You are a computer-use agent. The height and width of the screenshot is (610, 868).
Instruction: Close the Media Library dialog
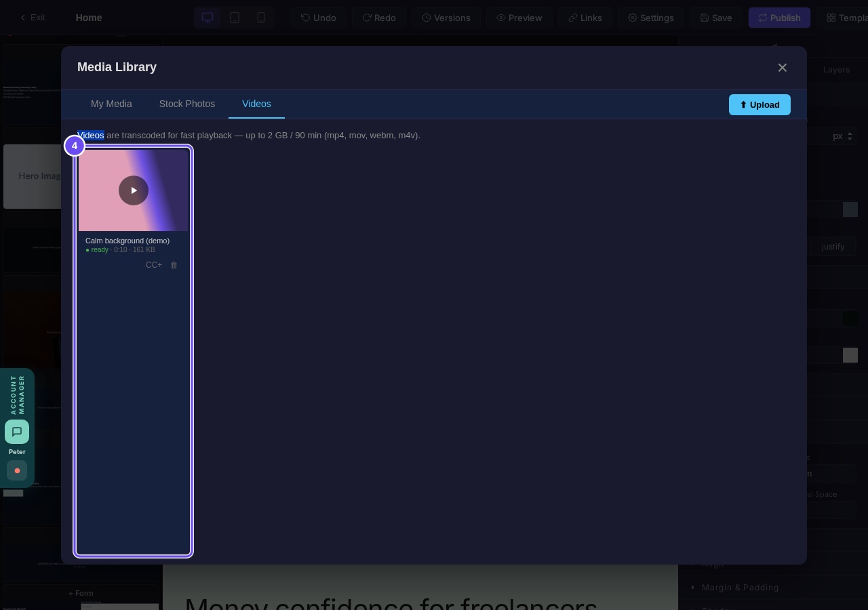pos(783,68)
